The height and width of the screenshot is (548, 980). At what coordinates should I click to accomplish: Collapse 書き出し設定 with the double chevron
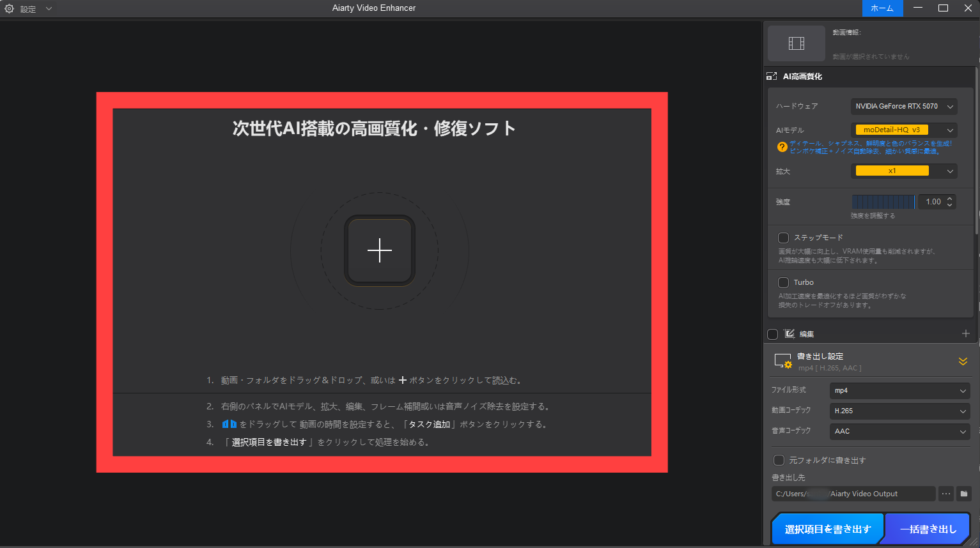(x=963, y=360)
